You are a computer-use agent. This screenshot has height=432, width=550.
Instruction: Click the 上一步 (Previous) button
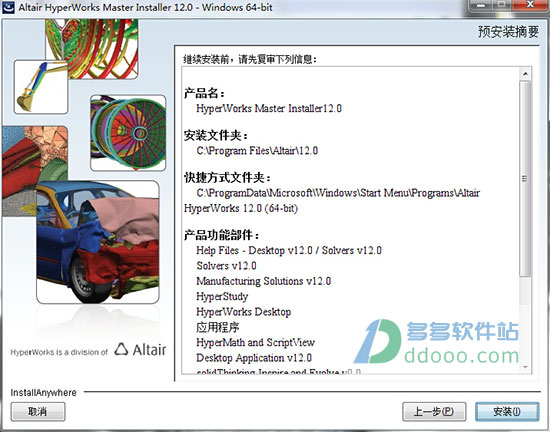[434, 411]
